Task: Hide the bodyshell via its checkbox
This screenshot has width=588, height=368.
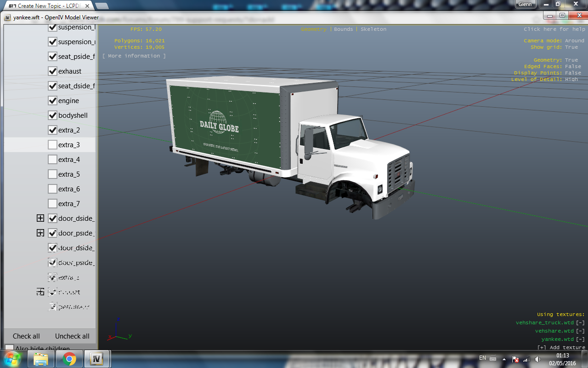Action: [x=52, y=115]
